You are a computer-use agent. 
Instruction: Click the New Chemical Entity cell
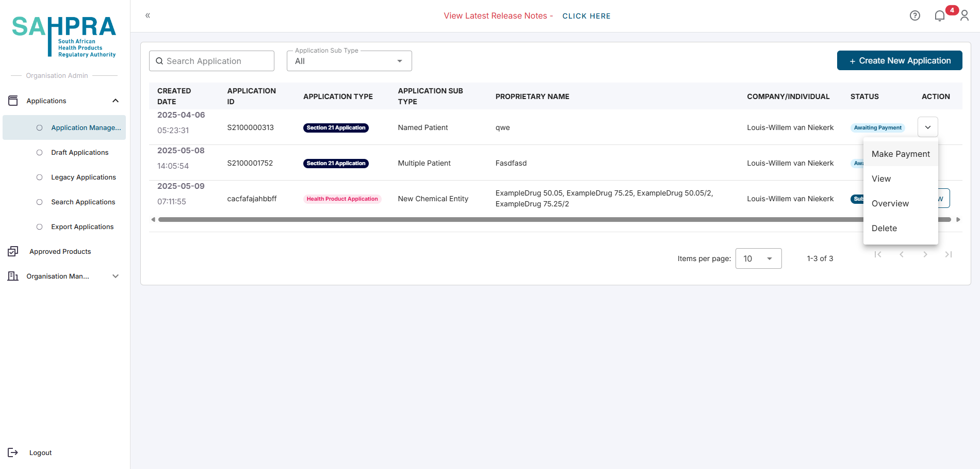click(433, 199)
